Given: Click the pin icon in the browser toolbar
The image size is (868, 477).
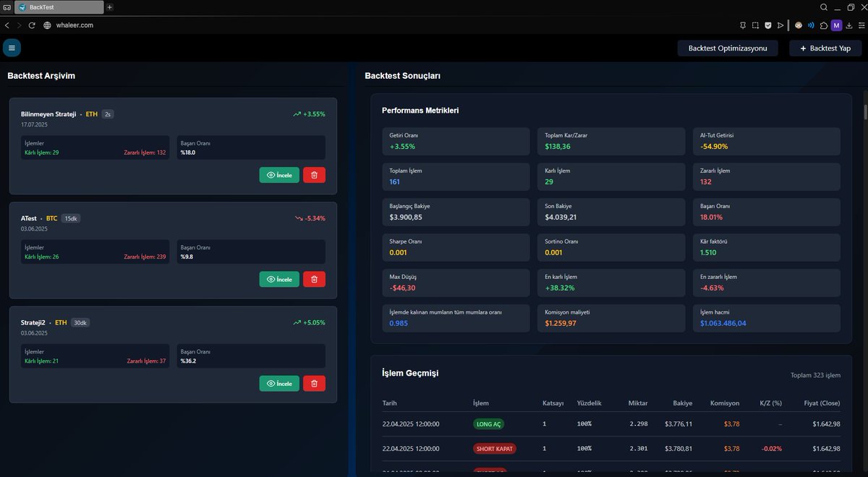Looking at the screenshot, I should point(742,25).
